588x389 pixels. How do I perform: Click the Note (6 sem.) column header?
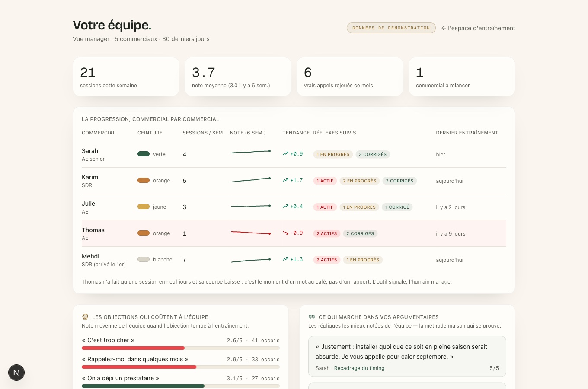(248, 133)
